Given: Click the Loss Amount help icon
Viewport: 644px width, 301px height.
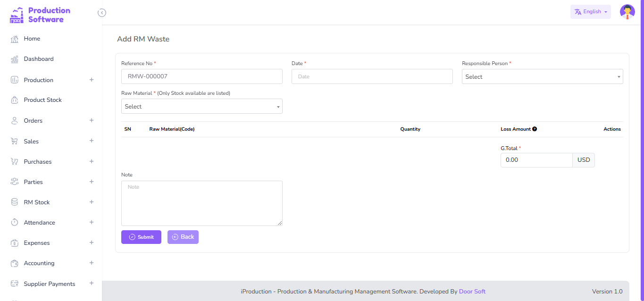Looking at the screenshot, I should coord(535,129).
